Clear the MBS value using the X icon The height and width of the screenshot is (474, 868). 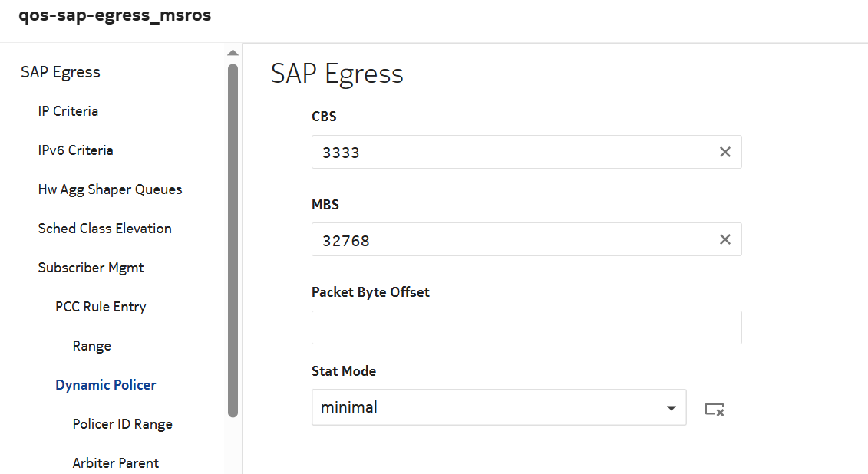point(724,239)
